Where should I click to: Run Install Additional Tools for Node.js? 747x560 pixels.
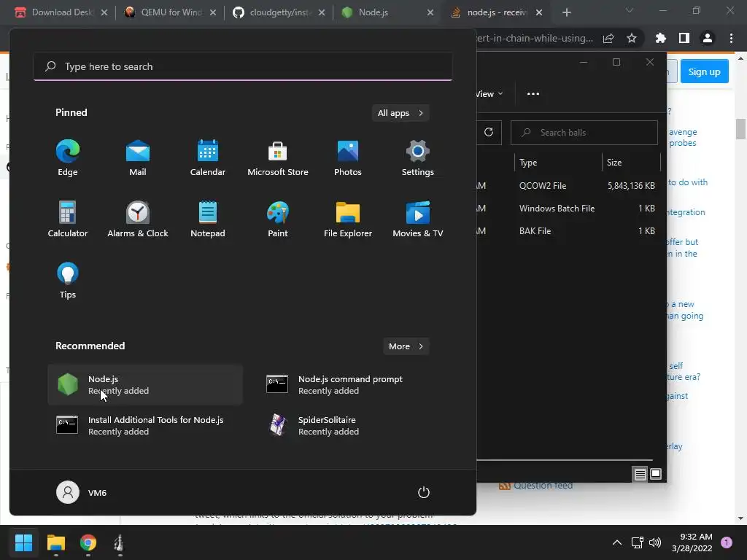pos(145,426)
